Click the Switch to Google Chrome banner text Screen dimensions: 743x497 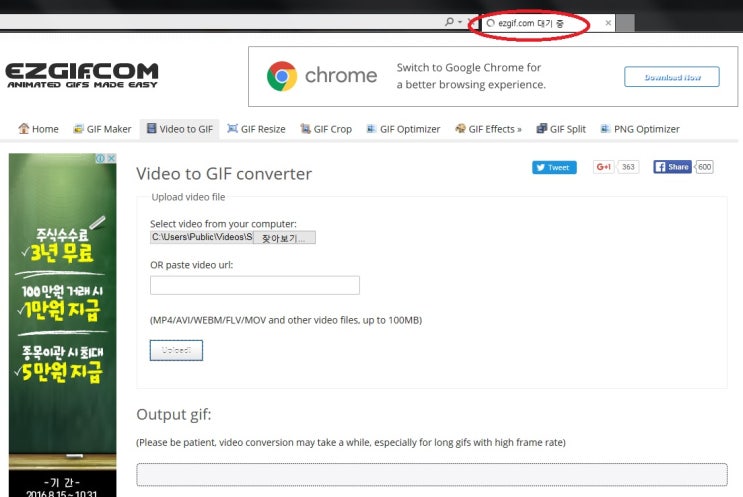click(471, 76)
